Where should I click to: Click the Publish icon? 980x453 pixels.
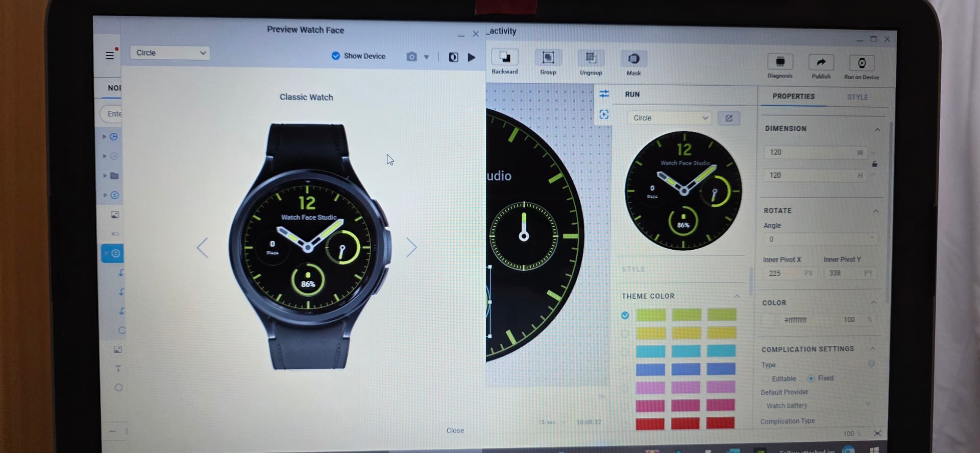point(821,62)
